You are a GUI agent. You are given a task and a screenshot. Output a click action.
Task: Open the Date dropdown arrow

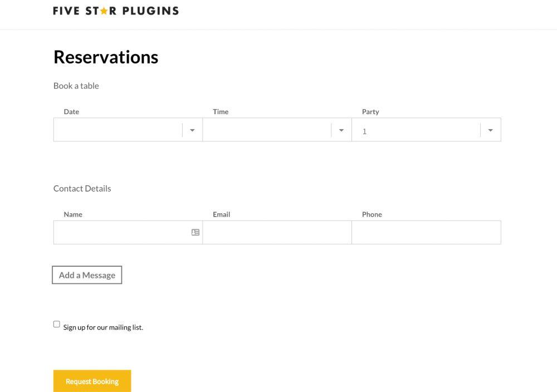tap(192, 130)
